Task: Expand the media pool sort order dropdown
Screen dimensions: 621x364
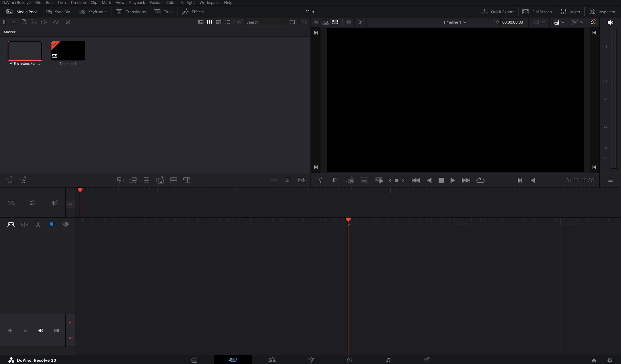Action: tap(293, 22)
